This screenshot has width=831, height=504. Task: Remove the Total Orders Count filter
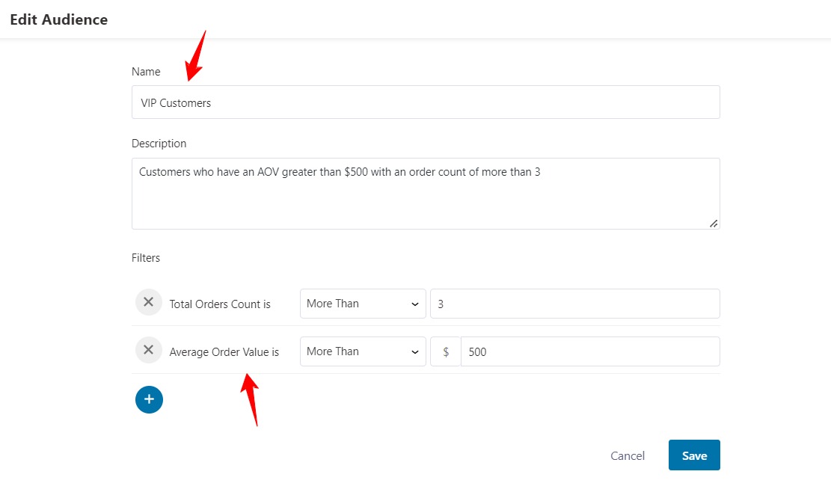(148, 302)
